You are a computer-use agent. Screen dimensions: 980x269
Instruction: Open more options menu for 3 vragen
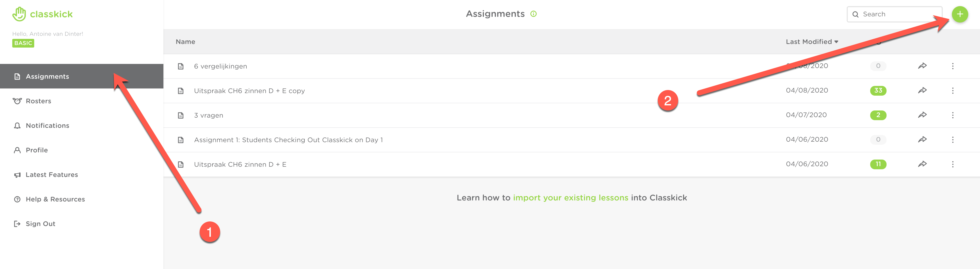tap(953, 115)
